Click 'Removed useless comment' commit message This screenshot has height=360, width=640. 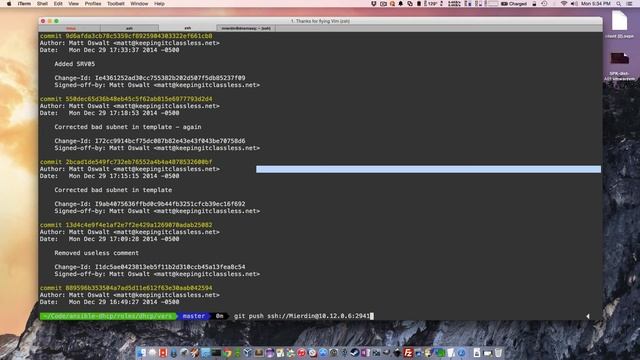[x=97, y=253]
